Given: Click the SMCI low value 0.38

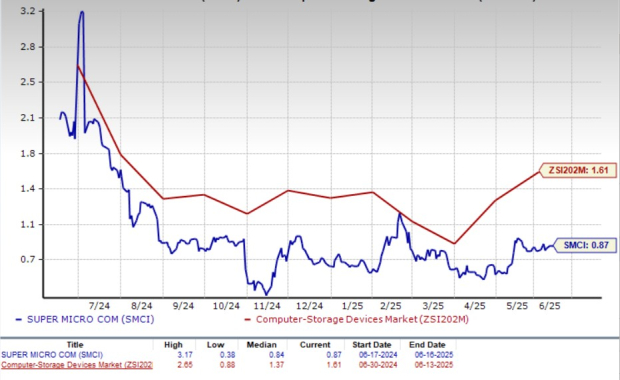Looking at the screenshot, I should (227, 355).
